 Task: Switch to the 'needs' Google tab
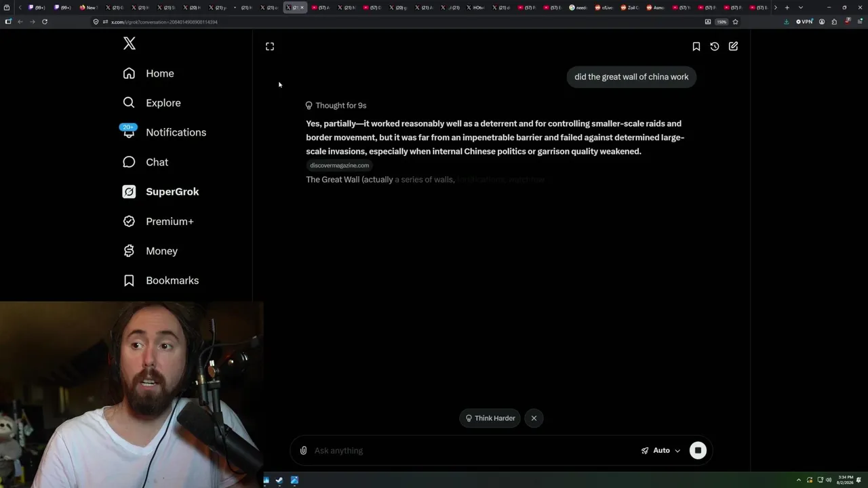[x=578, y=7]
